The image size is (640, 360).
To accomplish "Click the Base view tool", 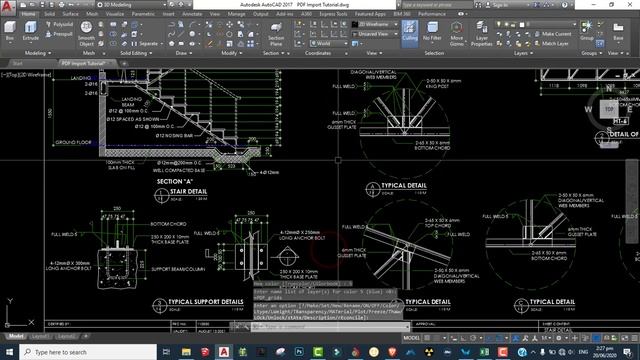I will pos(618,31).
